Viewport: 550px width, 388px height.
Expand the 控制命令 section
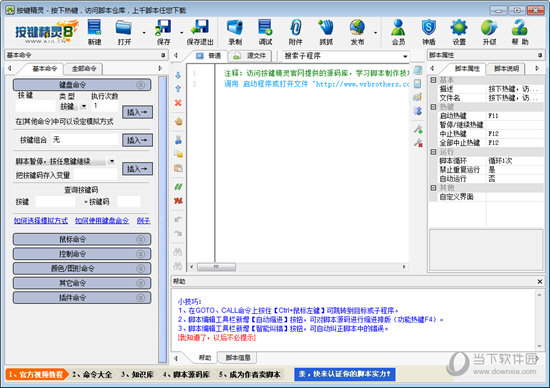pos(82,254)
